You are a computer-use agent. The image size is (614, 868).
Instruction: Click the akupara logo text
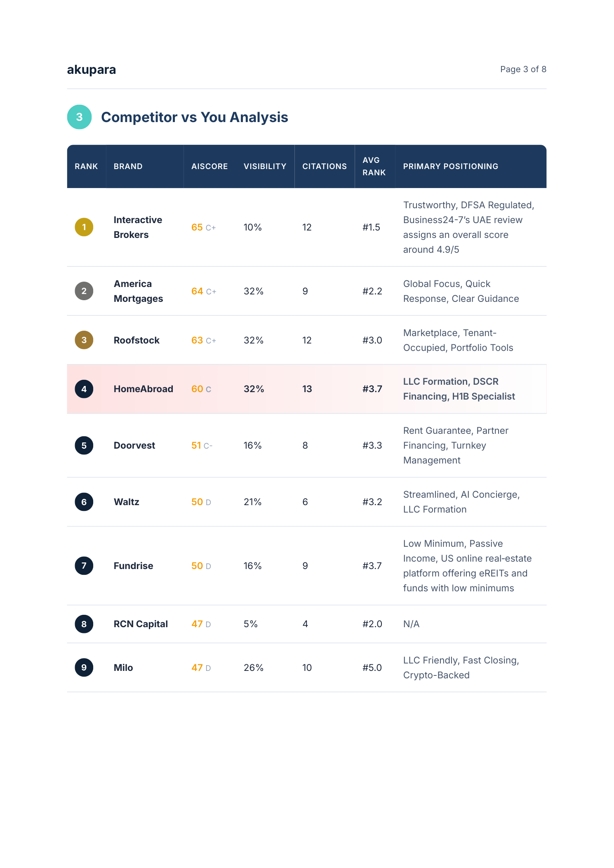[92, 70]
